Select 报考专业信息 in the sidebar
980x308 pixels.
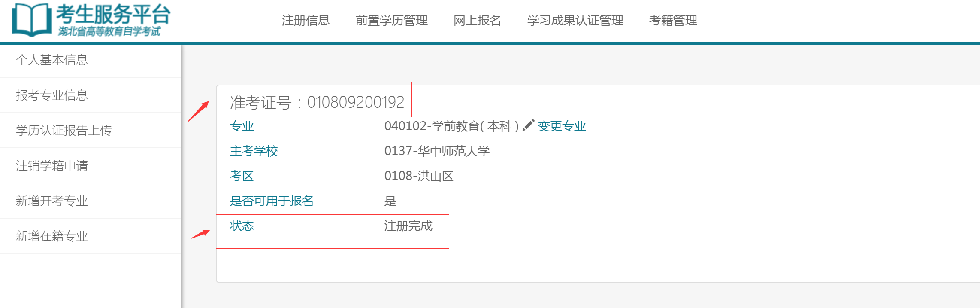(x=52, y=95)
